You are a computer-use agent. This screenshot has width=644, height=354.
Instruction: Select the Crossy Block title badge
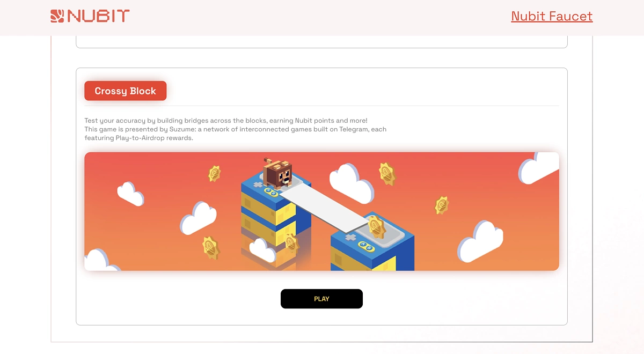click(x=126, y=91)
